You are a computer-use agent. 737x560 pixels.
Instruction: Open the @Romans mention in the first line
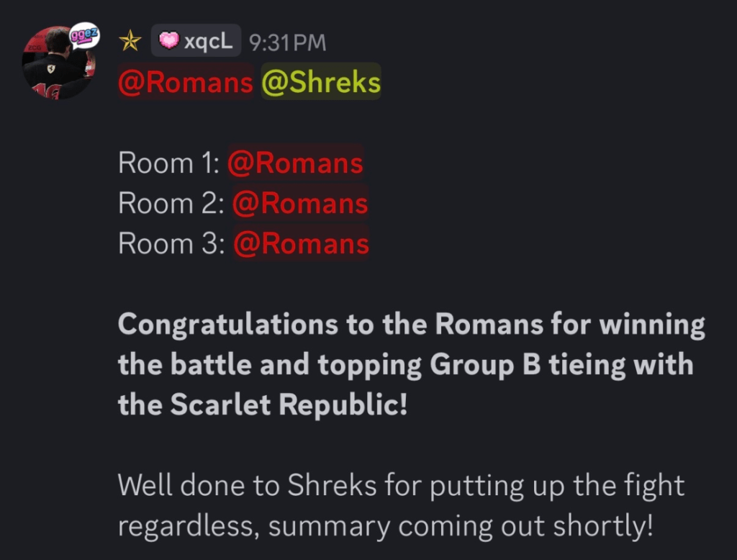pyautogui.click(x=186, y=83)
